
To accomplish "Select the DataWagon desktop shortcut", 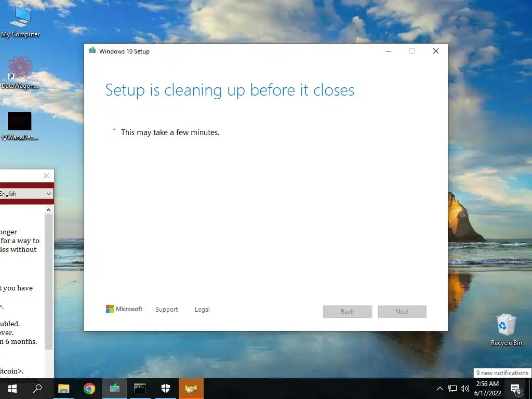I will tap(20, 73).
